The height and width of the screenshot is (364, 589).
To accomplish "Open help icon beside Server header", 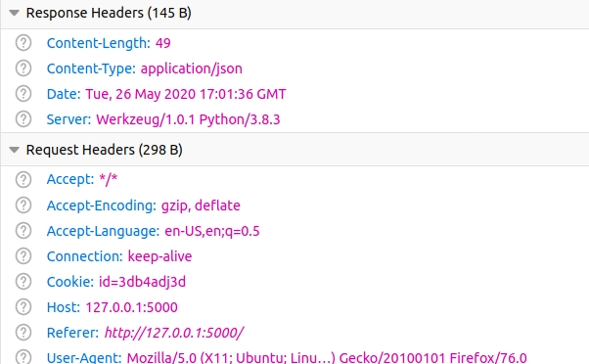I will click(x=23, y=119).
